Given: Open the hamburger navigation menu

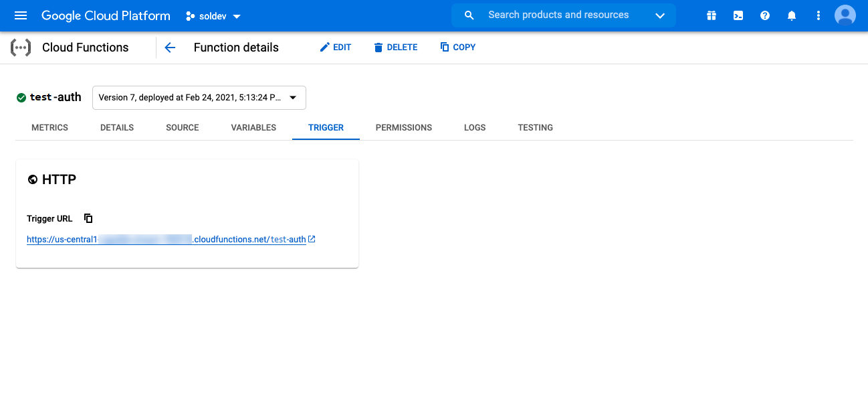Looking at the screenshot, I should [x=21, y=15].
